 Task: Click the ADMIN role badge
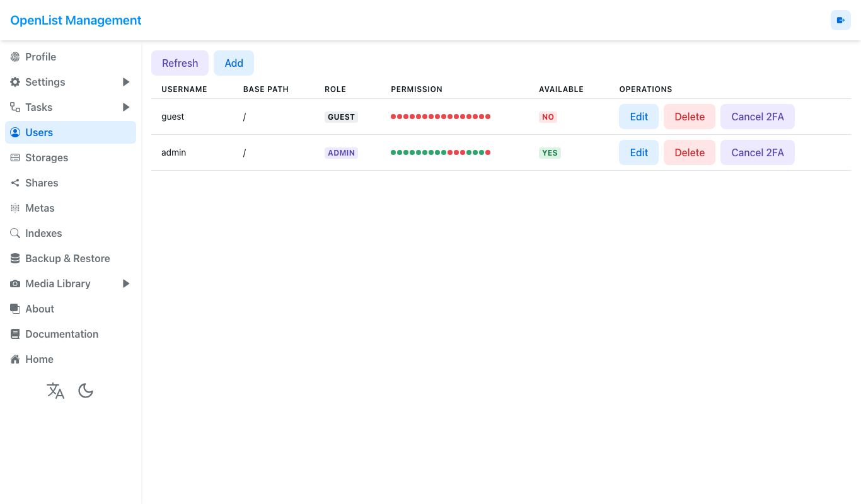[x=341, y=153]
